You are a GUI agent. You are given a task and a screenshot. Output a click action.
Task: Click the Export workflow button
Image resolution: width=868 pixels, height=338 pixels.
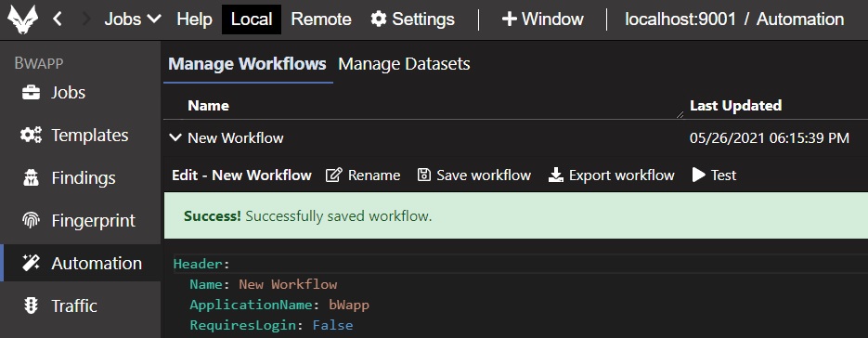point(611,175)
